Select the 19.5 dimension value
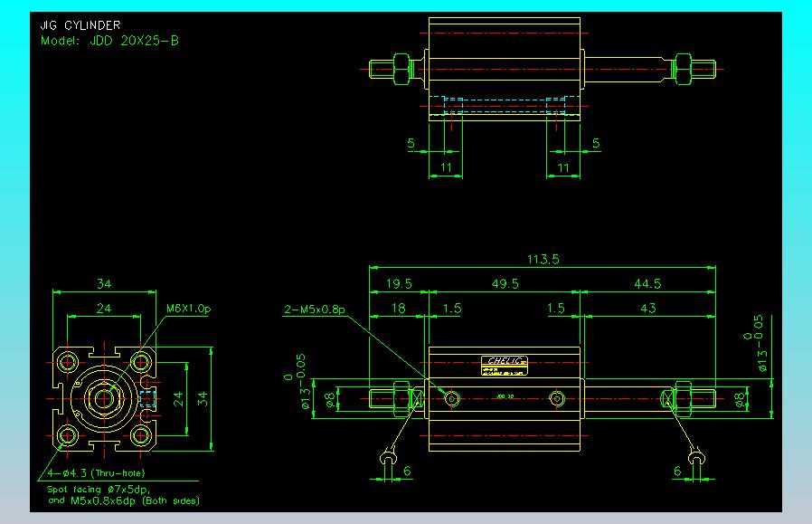Image resolution: width=812 pixels, height=524 pixels. (399, 283)
